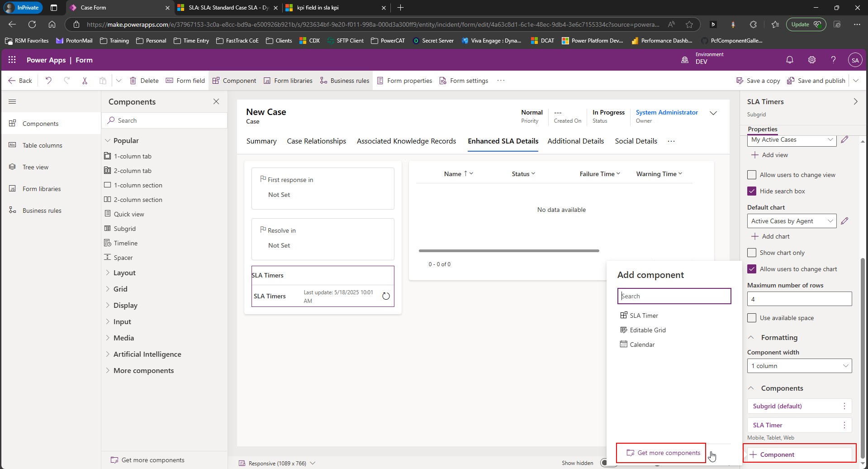This screenshot has height=469, width=868.
Task: Open the Active Cases by Agent dropdown
Action: click(x=791, y=221)
